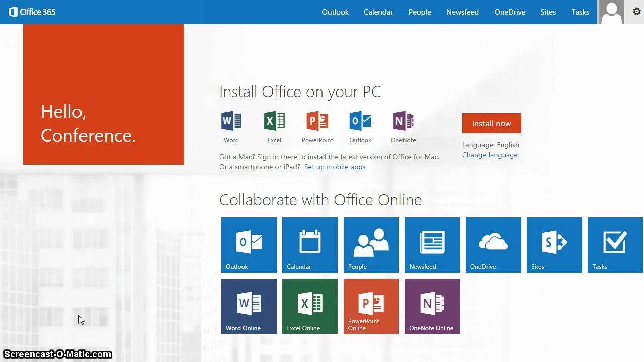Viewport: 644px width, 362px height.
Task: Open the settings gear icon
Action: click(636, 12)
